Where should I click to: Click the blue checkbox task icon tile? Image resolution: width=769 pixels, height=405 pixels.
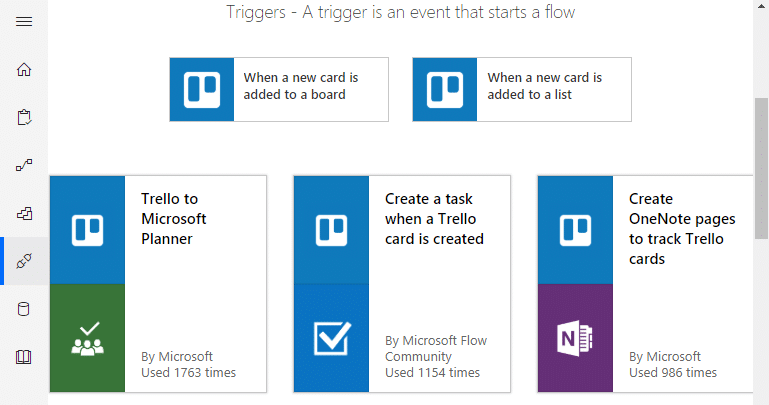click(x=332, y=338)
